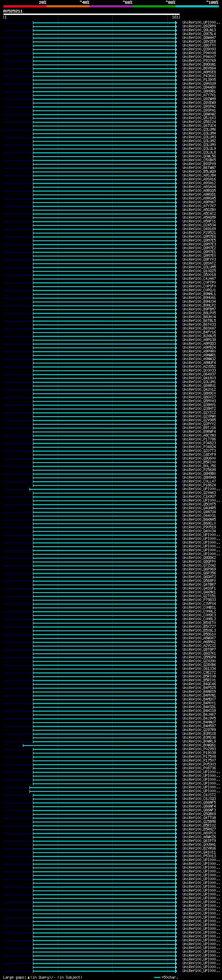The height and width of the screenshot is (980, 222).
Task: Open hit UniRef100_Q9C5L4
Action: 199,34
